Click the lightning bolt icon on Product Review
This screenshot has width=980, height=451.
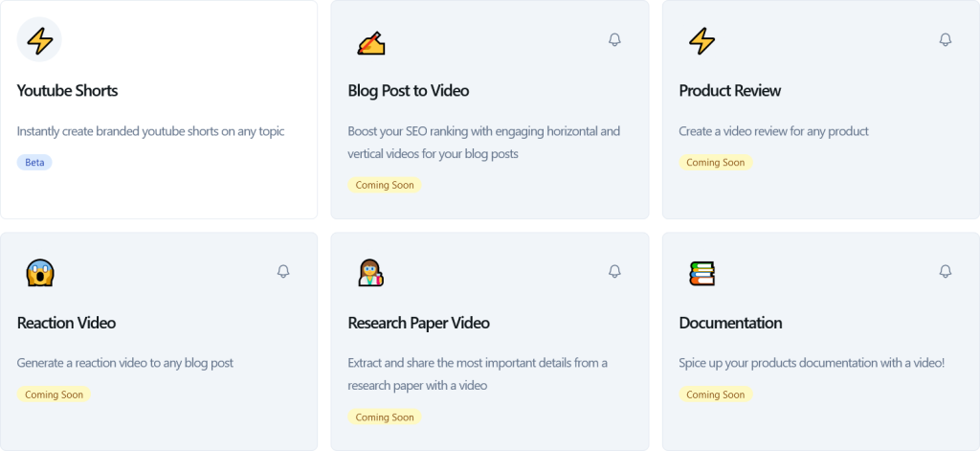click(702, 40)
